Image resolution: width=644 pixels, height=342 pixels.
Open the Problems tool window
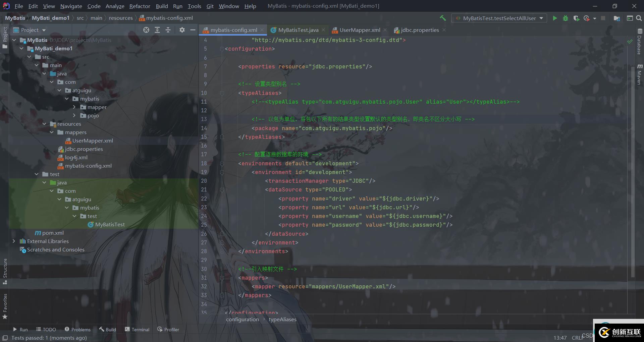[x=77, y=330]
